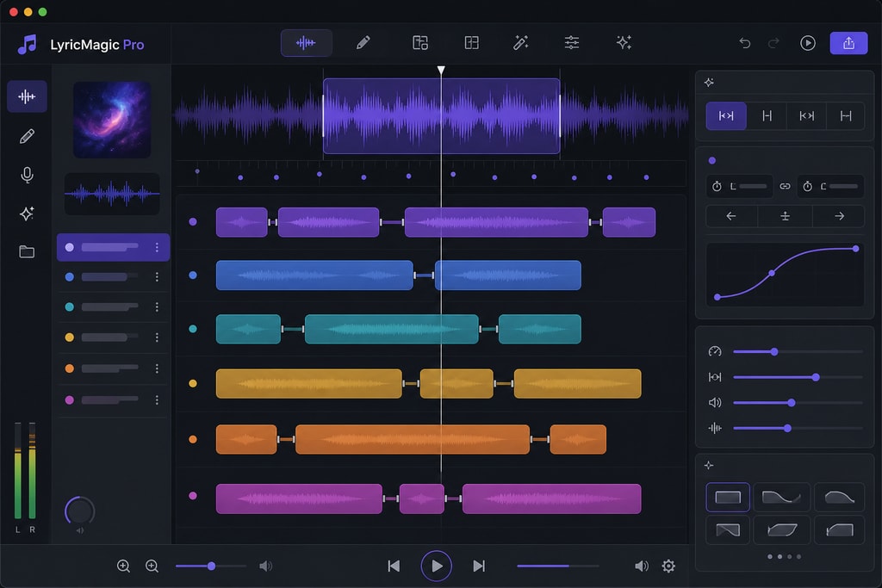Select the magic wand tool in top toolbar
This screenshot has height=588, width=882.
pos(521,43)
